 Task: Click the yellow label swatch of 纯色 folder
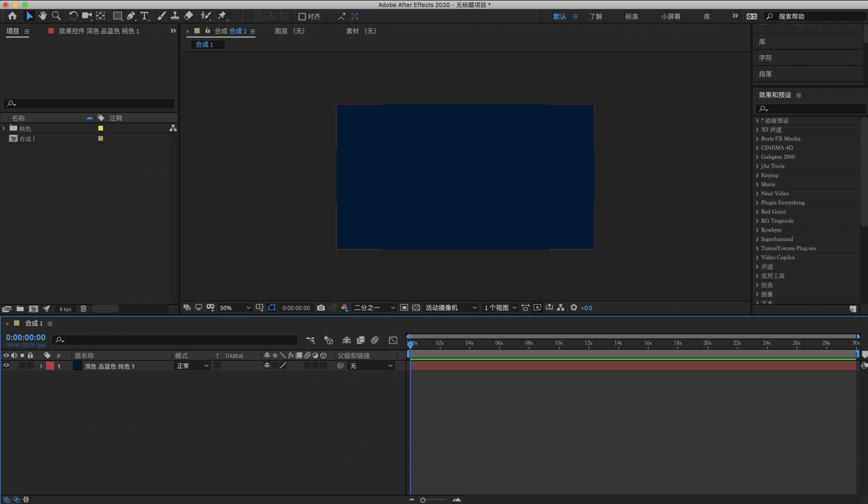click(x=101, y=128)
